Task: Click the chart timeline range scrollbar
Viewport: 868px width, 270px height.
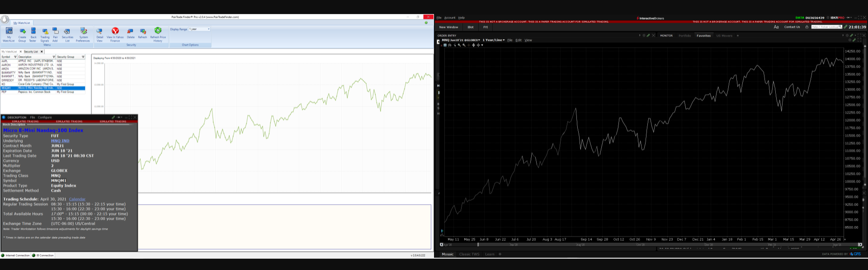Action: 651,245
